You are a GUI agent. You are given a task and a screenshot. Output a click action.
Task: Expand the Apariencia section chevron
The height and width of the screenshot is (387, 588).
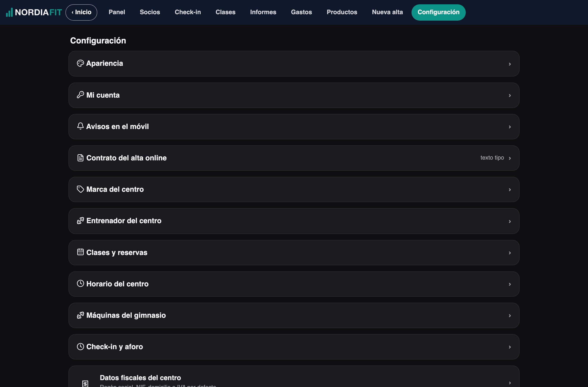pyautogui.click(x=510, y=64)
